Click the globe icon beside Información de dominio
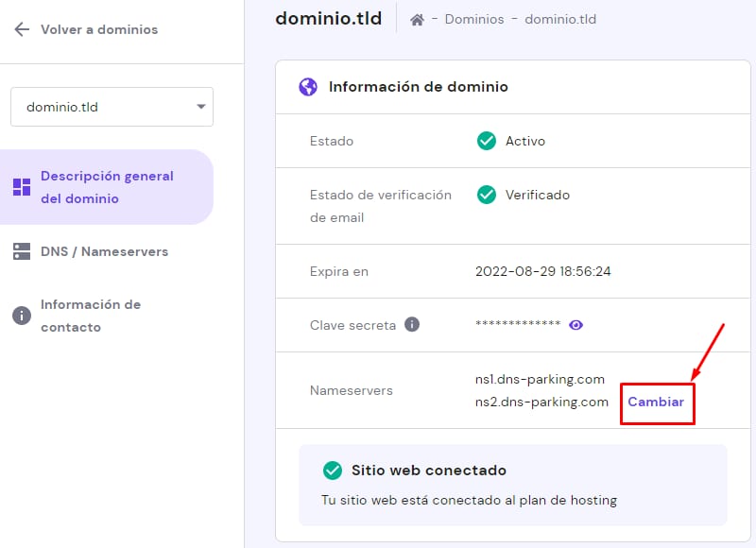The image size is (756, 548). (x=307, y=87)
